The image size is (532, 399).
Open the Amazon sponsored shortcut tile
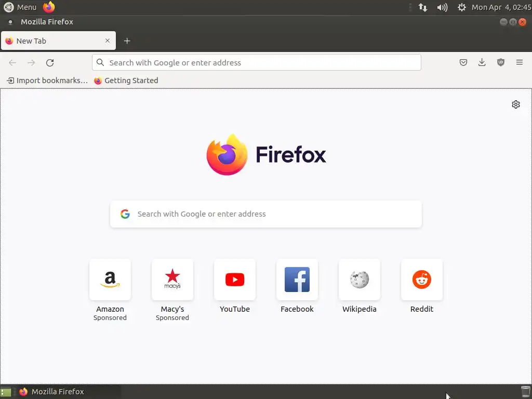(x=110, y=280)
